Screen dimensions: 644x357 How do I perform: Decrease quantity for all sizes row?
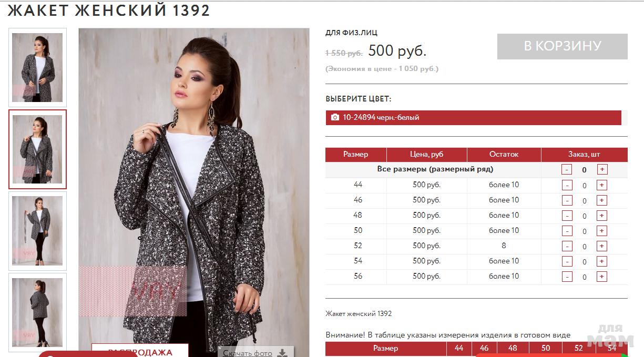point(567,169)
